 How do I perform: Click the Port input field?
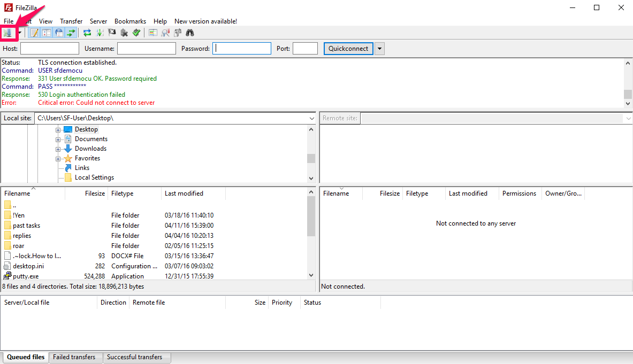pos(305,49)
